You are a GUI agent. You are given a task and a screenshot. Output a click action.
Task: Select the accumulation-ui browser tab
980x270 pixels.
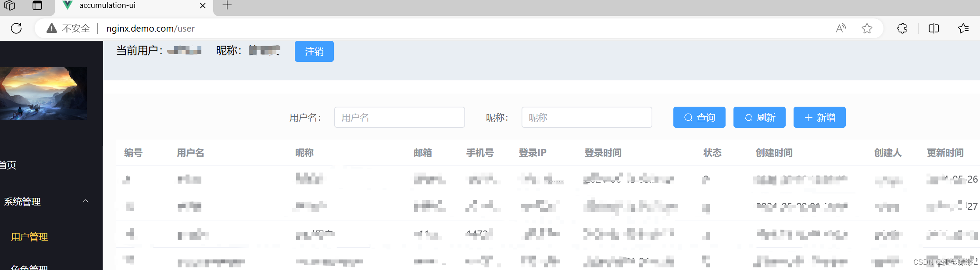tap(134, 7)
